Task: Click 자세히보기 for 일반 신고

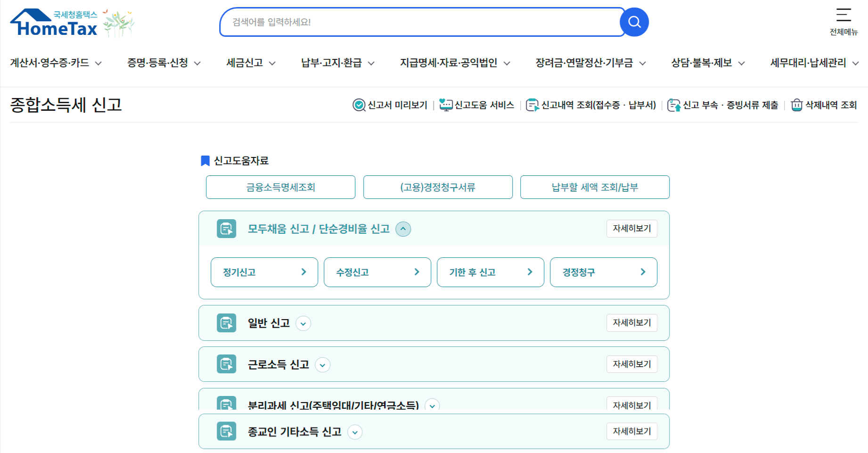Action: (x=631, y=323)
